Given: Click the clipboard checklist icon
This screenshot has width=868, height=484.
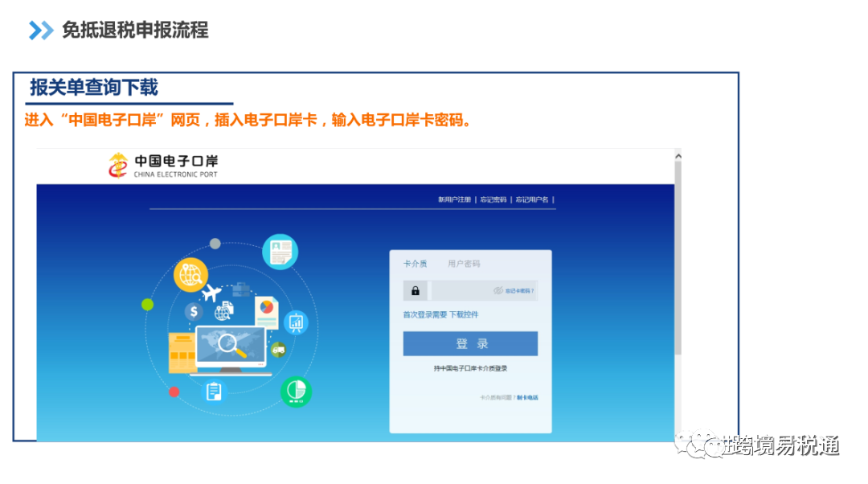Looking at the screenshot, I should pos(214,392).
